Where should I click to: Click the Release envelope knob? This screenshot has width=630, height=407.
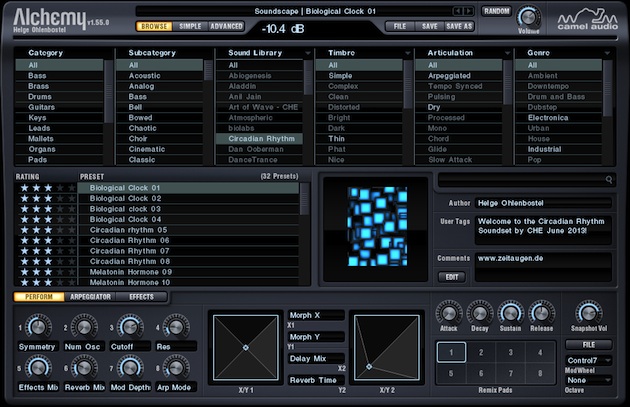point(541,313)
